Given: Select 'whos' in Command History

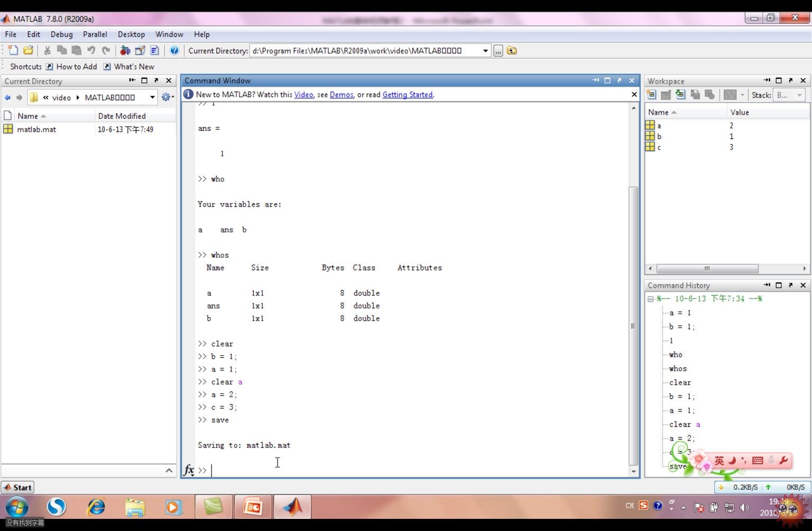Looking at the screenshot, I should 678,369.
